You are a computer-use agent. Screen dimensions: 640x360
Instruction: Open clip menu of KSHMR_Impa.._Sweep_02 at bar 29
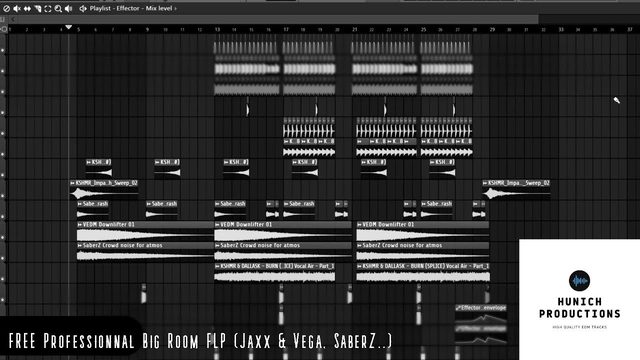coord(485,183)
